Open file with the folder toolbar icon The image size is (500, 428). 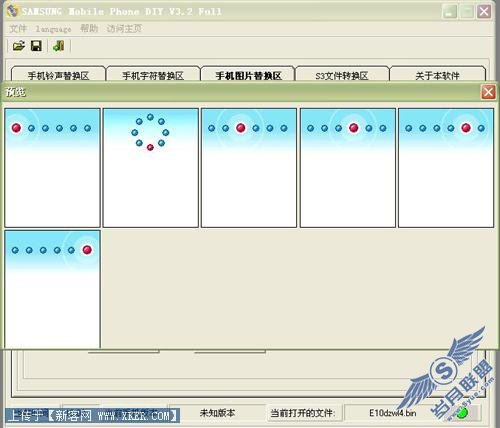(19, 46)
